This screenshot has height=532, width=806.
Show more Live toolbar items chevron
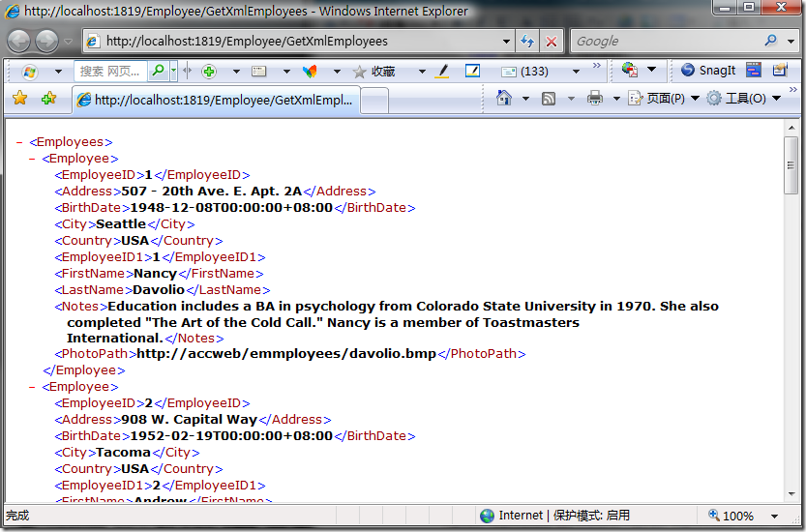[596, 65]
